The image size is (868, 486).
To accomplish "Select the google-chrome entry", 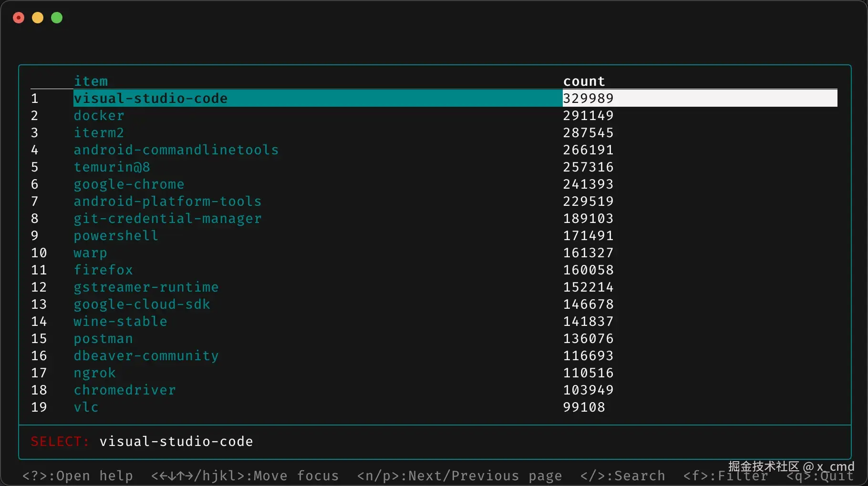I will pyautogui.click(x=129, y=184).
